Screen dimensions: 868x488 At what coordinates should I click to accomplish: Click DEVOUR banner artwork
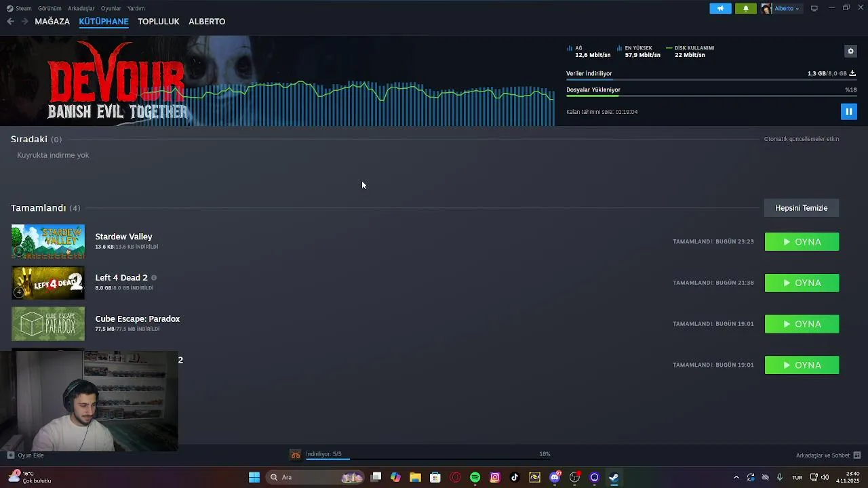277,81
